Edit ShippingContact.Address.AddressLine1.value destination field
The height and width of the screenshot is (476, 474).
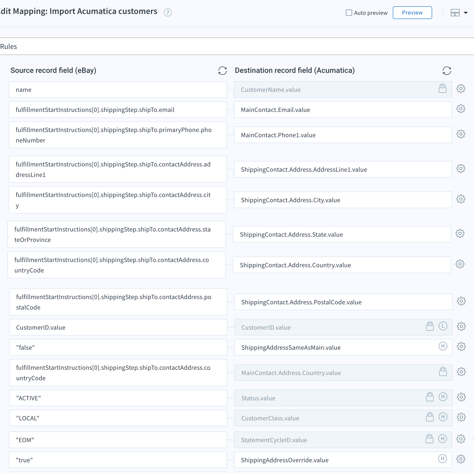tap(343, 170)
